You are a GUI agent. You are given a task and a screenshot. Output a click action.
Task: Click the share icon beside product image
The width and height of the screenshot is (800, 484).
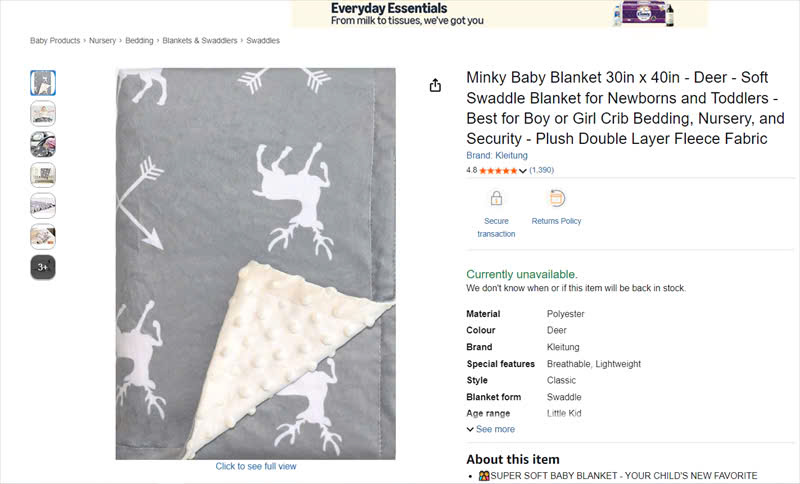[435, 86]
